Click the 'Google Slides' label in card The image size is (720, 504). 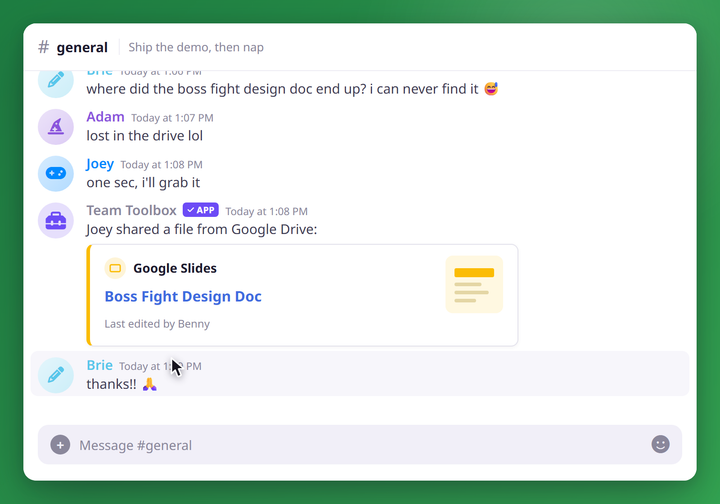point(175,268)
